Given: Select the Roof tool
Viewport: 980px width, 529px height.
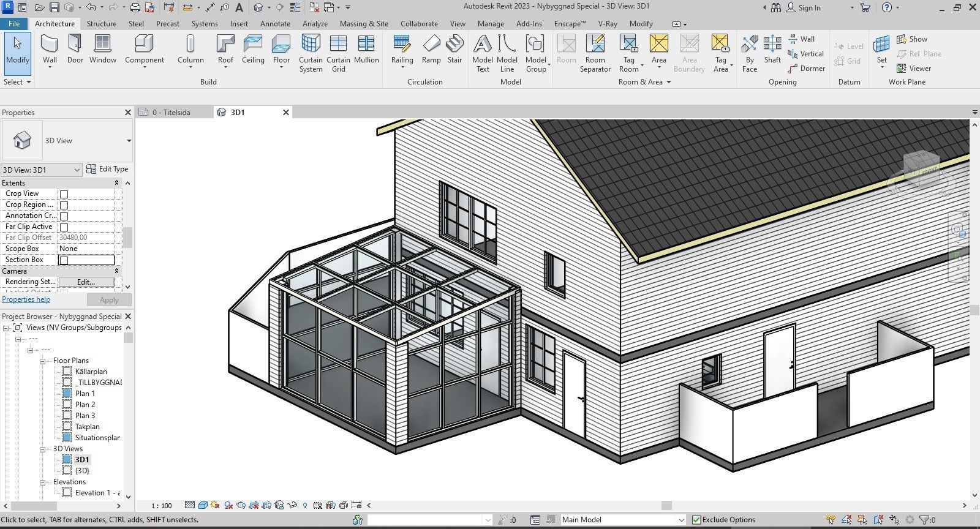Looking at the screenshot, I should tap(225, 50).
